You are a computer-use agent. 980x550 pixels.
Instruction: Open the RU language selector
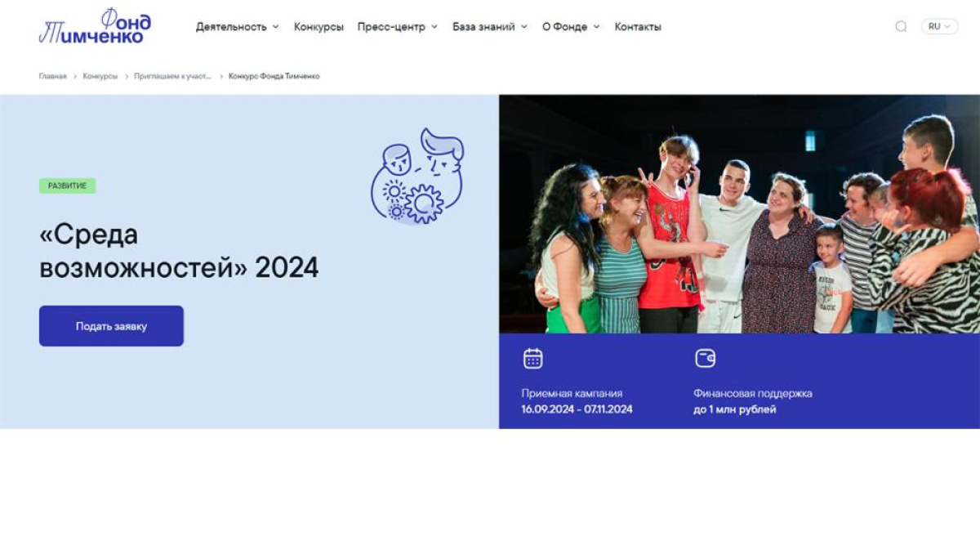coord(939,26)
